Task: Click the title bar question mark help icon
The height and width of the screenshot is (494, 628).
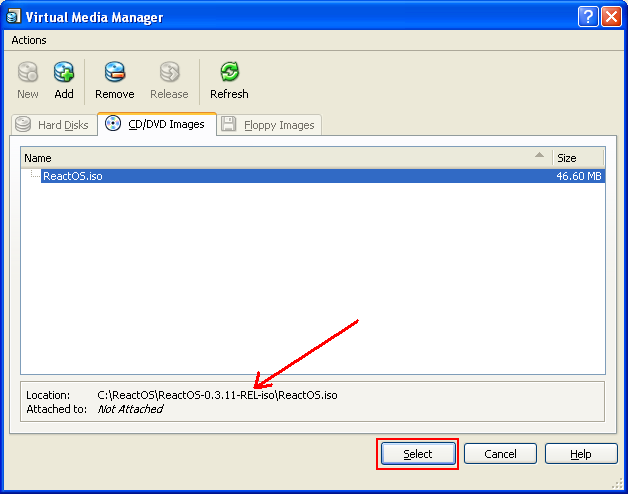Action: [x=588, y=17]
